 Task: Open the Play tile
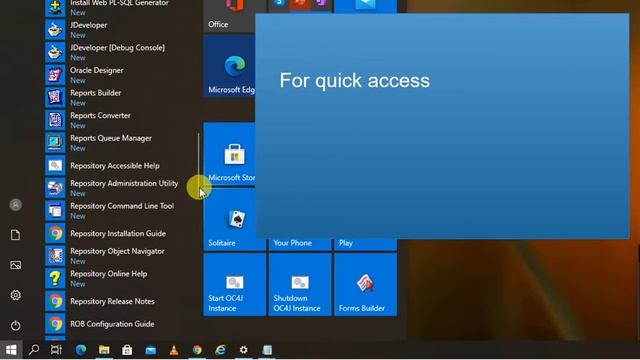tap(365, 244)
